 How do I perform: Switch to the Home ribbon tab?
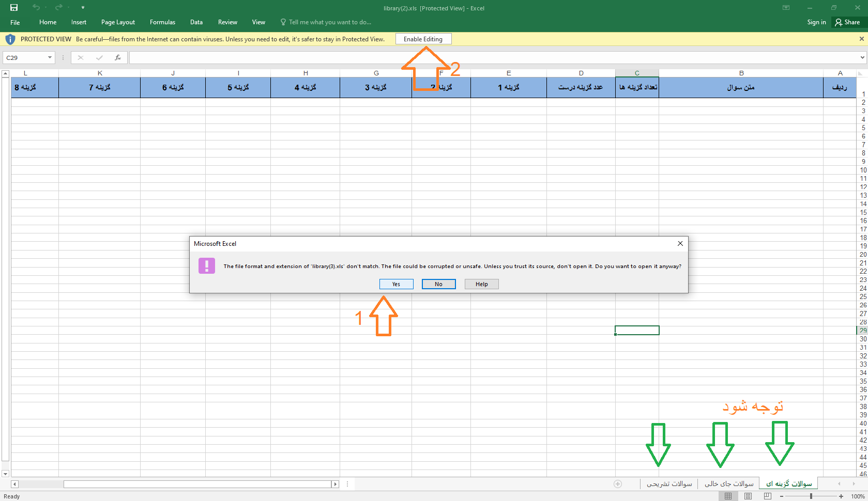pyautogui.click(x=48, y=22)
